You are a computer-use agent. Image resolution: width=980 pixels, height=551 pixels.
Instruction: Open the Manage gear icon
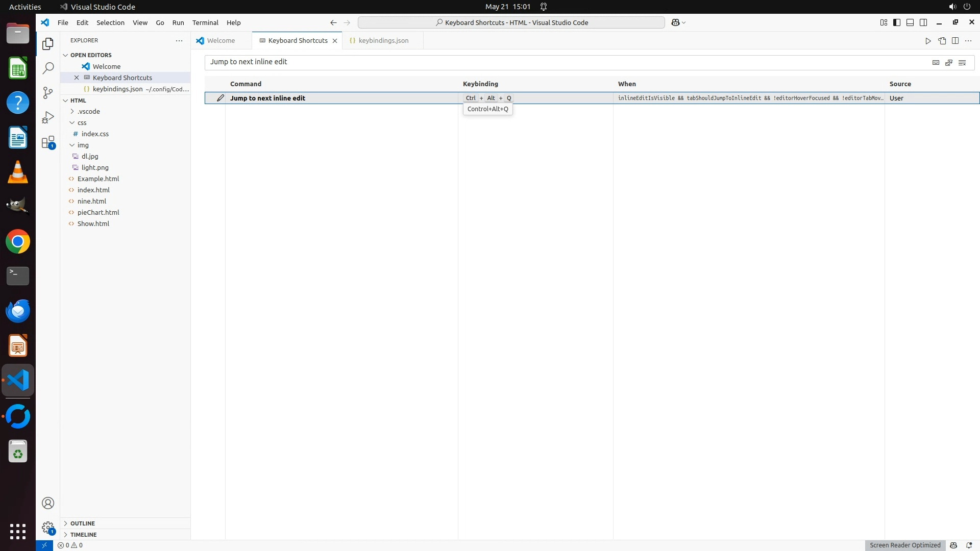pos(48,528)
